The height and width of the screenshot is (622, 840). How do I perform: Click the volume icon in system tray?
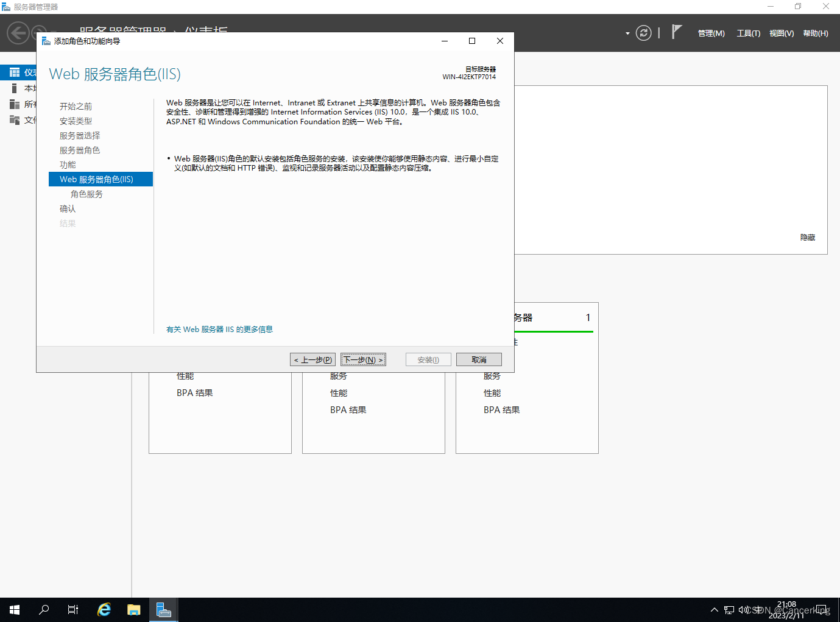pos(744,610)
